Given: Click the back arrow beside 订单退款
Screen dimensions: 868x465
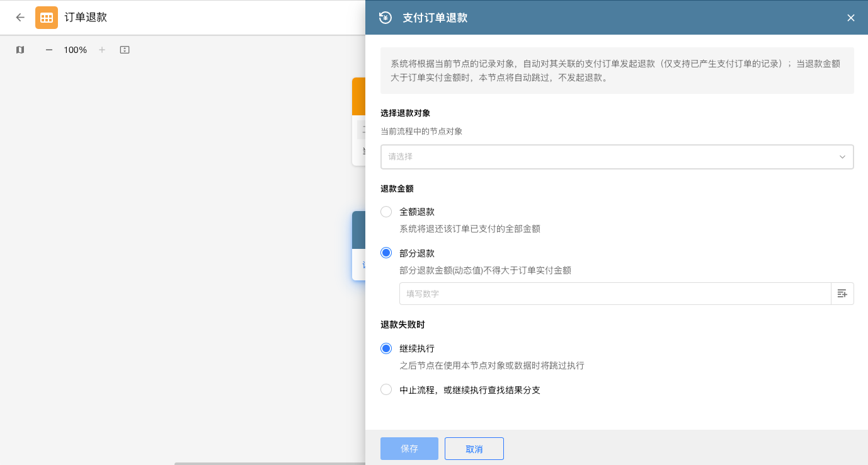Looking at the screenshot, I should click(x=20, y=18).
